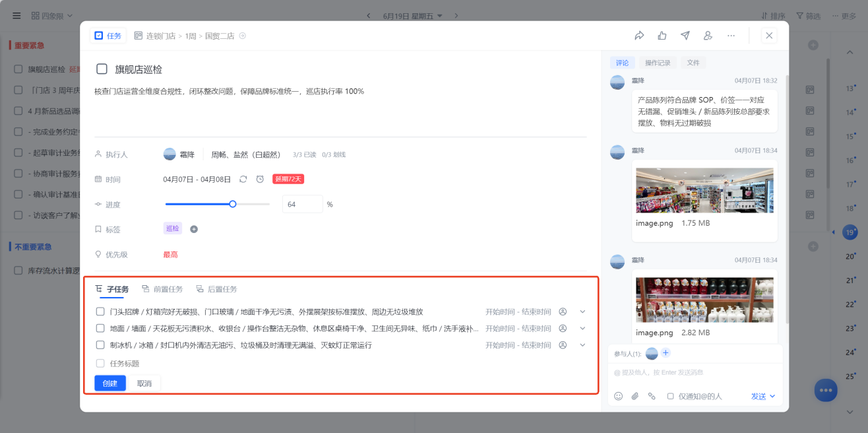Add a participant with the blue plus icon
This screenshot has width=868, height=433.
tap(666, 353)
